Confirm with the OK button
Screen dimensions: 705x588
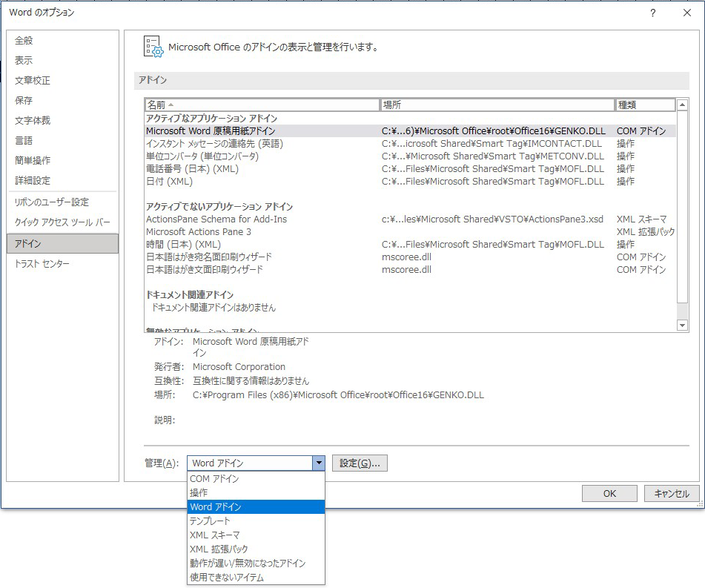[609, 494]
